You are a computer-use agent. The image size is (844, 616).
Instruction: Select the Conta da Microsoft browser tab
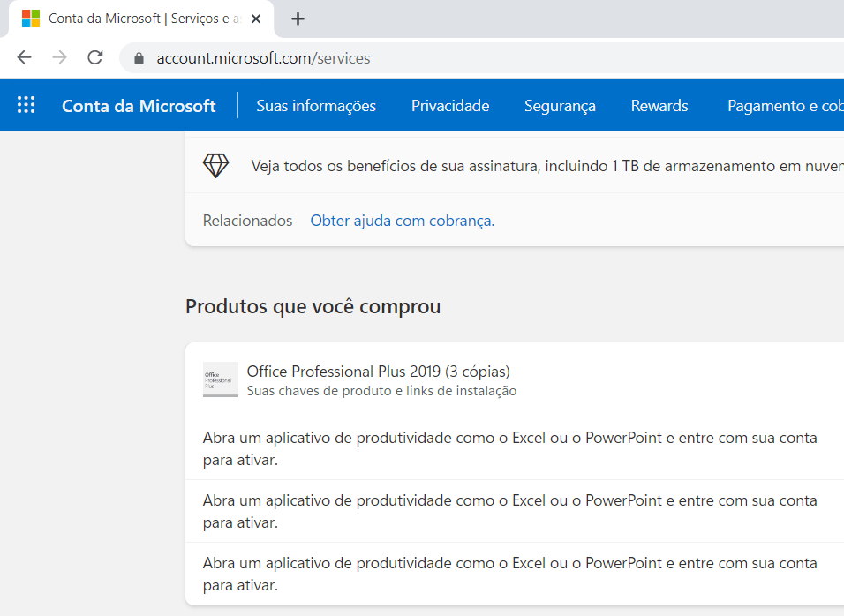141,19
